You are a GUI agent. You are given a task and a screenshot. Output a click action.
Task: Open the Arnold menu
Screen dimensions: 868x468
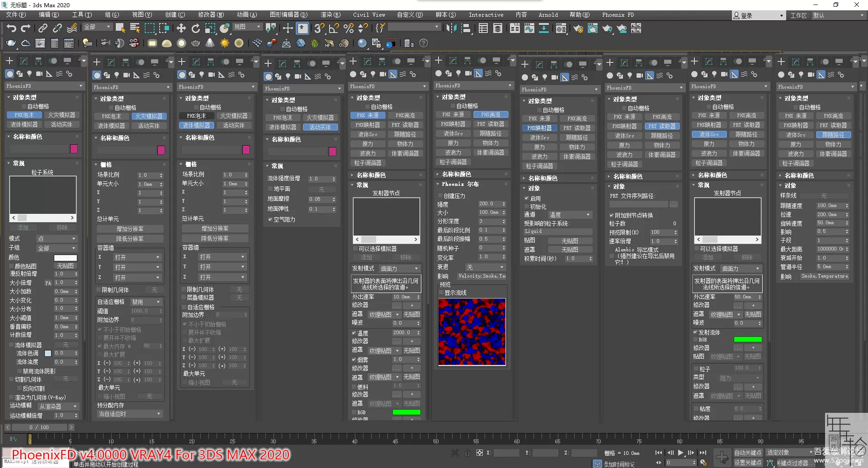click(548, 15)
